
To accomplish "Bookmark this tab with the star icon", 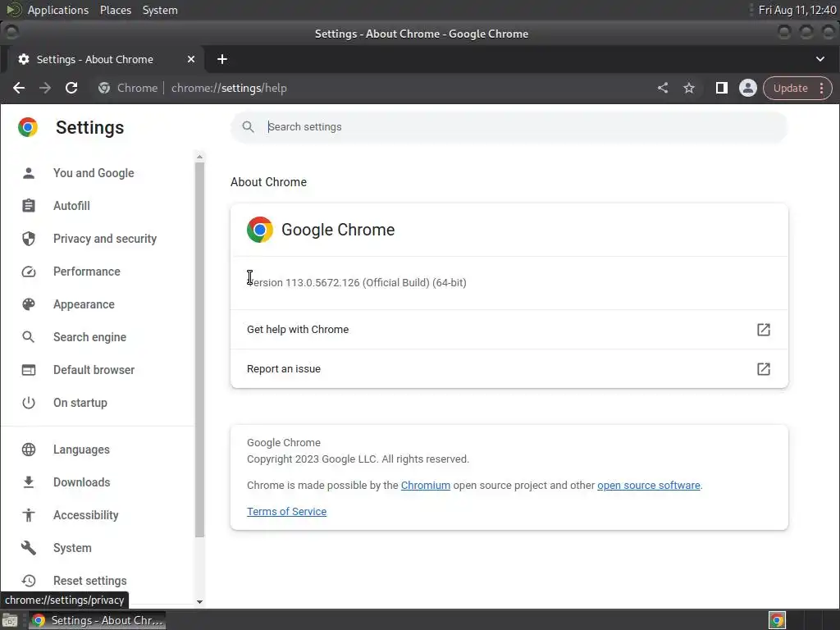I will [689, 88].
